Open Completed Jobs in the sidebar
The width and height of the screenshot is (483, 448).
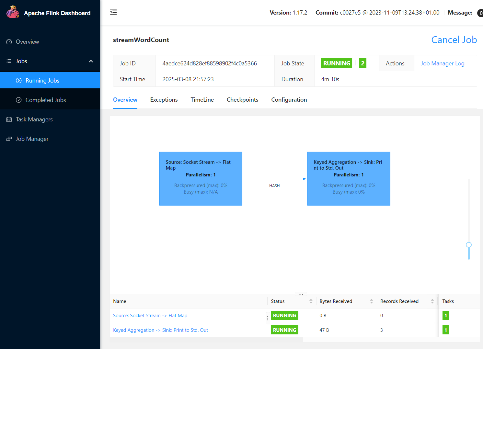coord(50,100)
